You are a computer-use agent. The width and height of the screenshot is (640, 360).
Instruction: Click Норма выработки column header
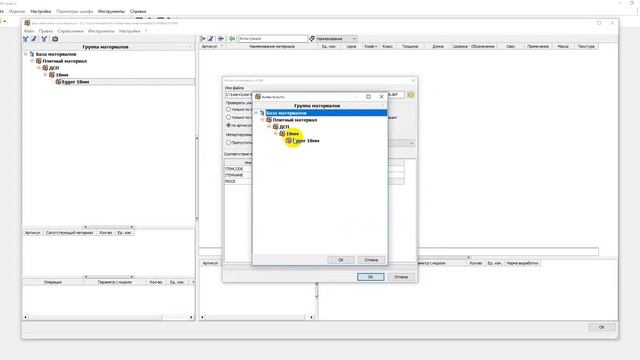point(522,263)
